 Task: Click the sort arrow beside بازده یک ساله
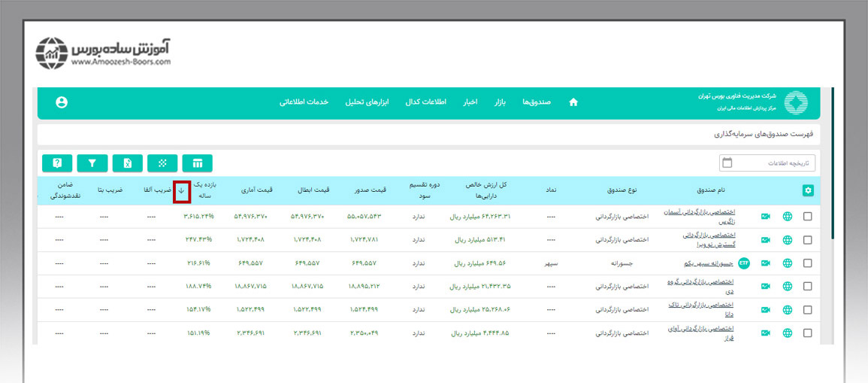(x=181, y=190)
